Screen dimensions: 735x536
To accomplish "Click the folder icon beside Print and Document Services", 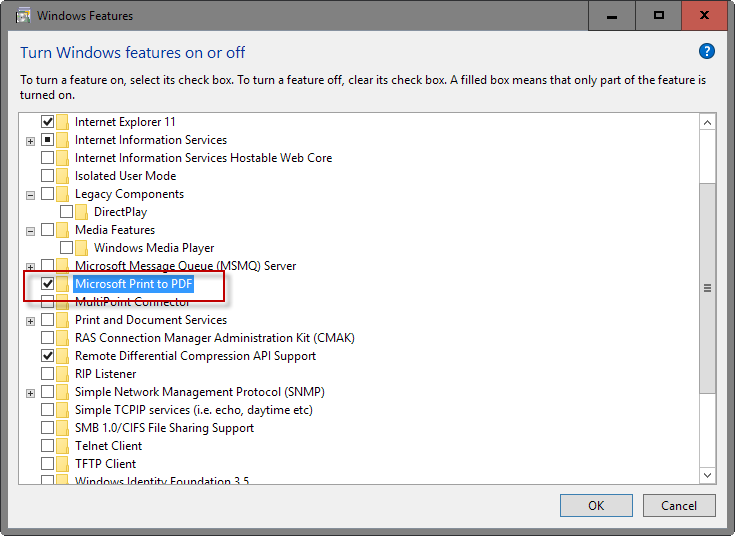I will coord(62,320).
